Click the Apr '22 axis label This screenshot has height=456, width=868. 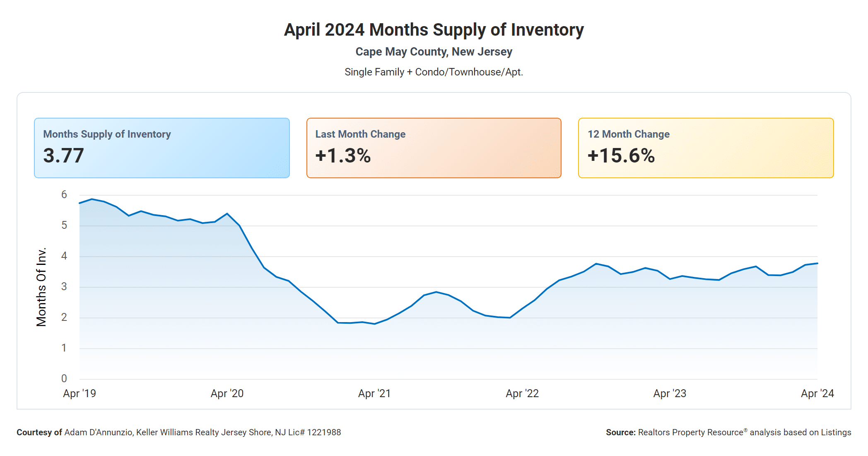(x=522, y=393)
